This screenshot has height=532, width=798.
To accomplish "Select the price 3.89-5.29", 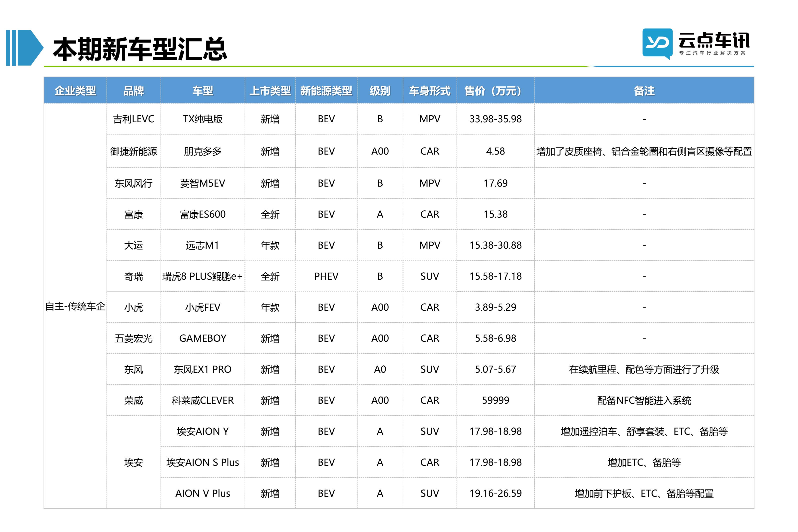I will (x=495, y=307).
